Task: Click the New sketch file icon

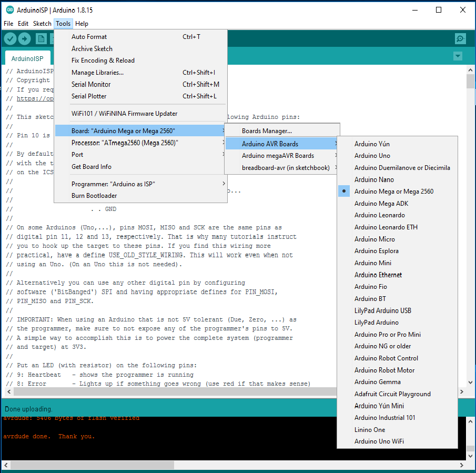Action: click(x=41, y=39)
